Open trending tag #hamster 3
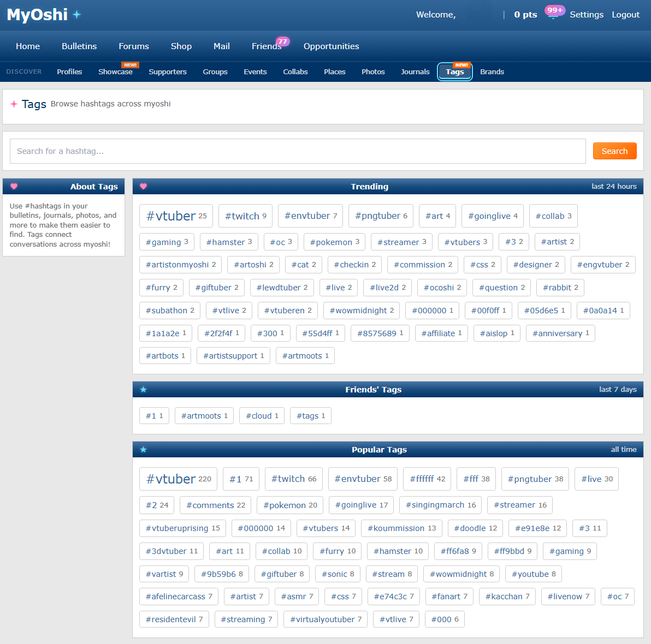 click(x=229, y=242)
